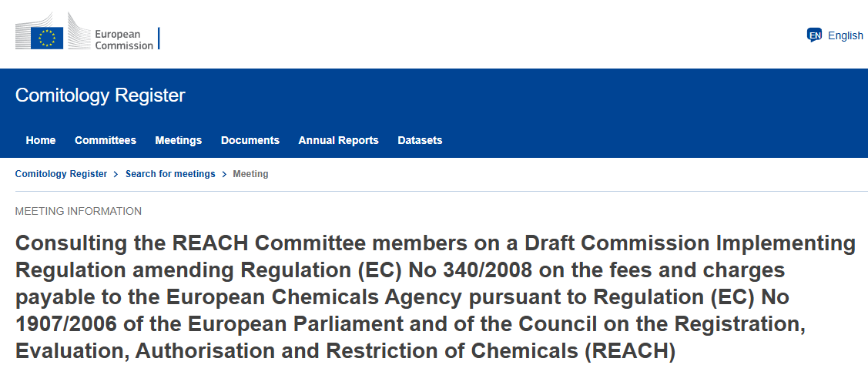The width and height of the screenshot is (868, 375).
Task: Open the Documents navigation item
Action: 250,140
